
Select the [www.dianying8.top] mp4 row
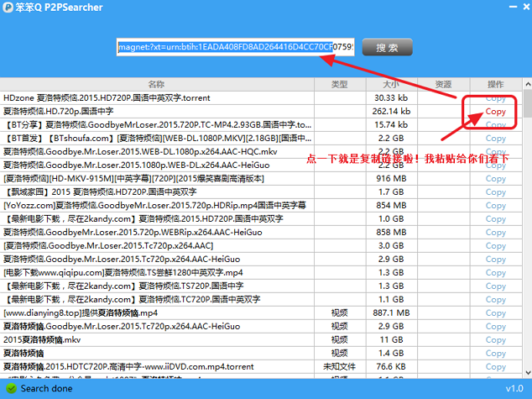pyautogui.click(x=261, y=313)
